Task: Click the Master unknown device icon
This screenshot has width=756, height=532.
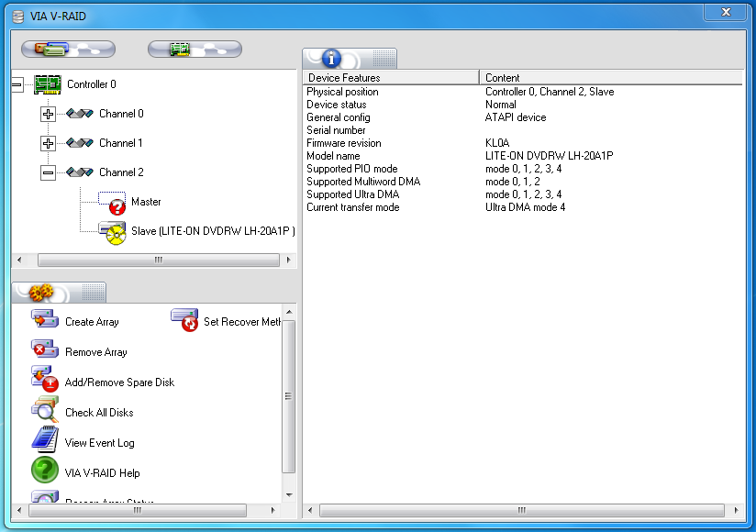Action: coord(113,203)
